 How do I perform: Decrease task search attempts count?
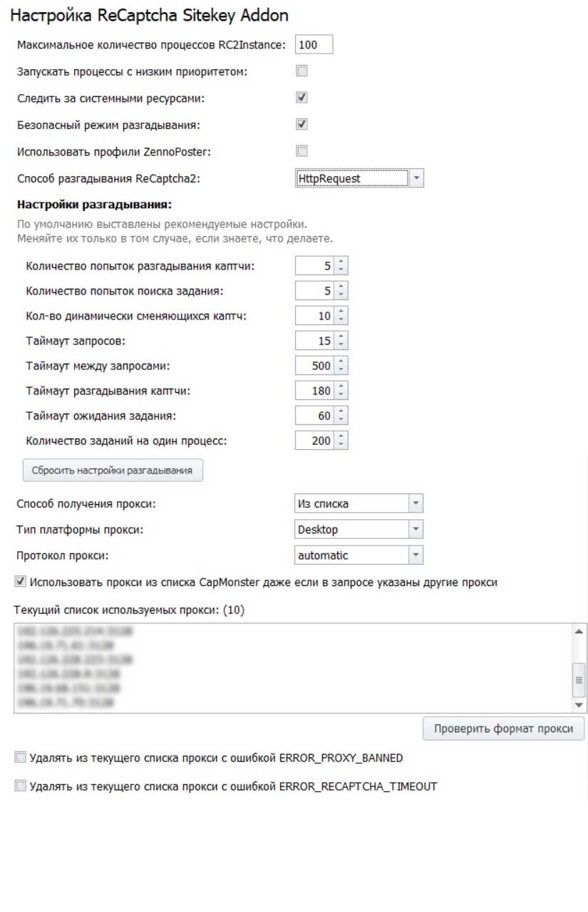(341, 294)
